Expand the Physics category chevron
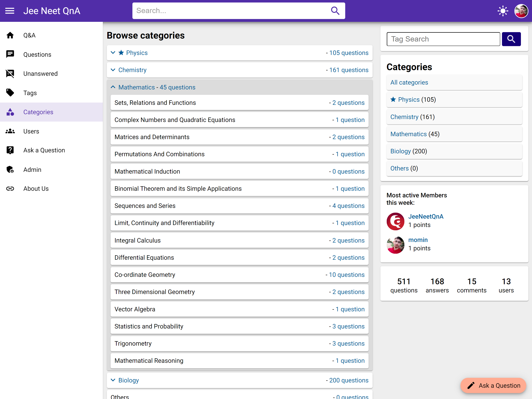Viewport: 532px width, 399px height. pos(113,53)
